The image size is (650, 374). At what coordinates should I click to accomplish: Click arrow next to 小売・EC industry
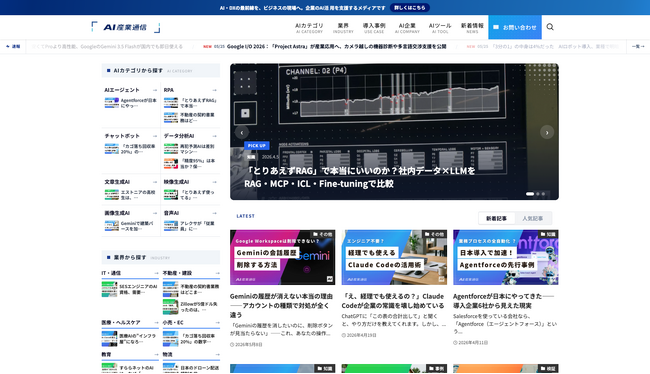[x=217, y=323]
